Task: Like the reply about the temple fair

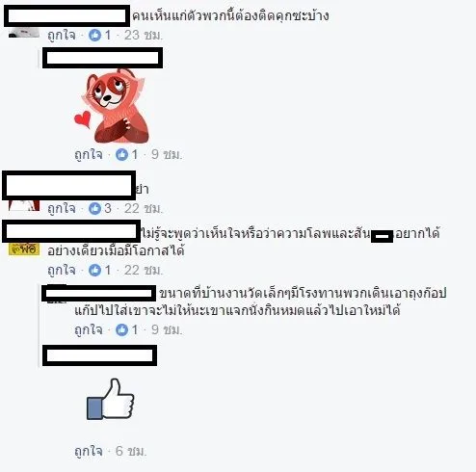Action: pos(89,330)
